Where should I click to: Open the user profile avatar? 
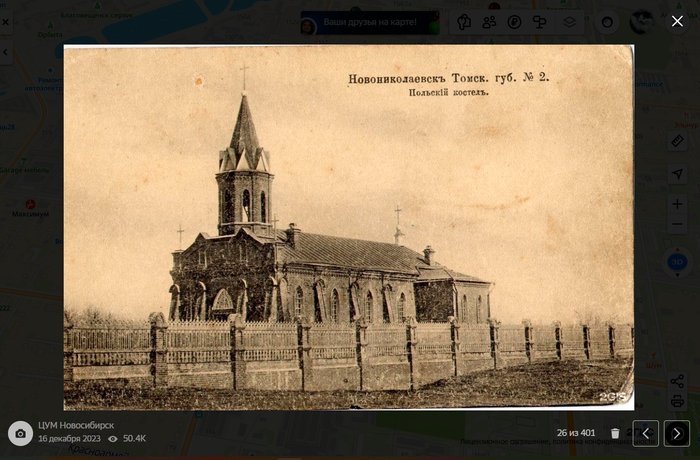coord(641,22)
